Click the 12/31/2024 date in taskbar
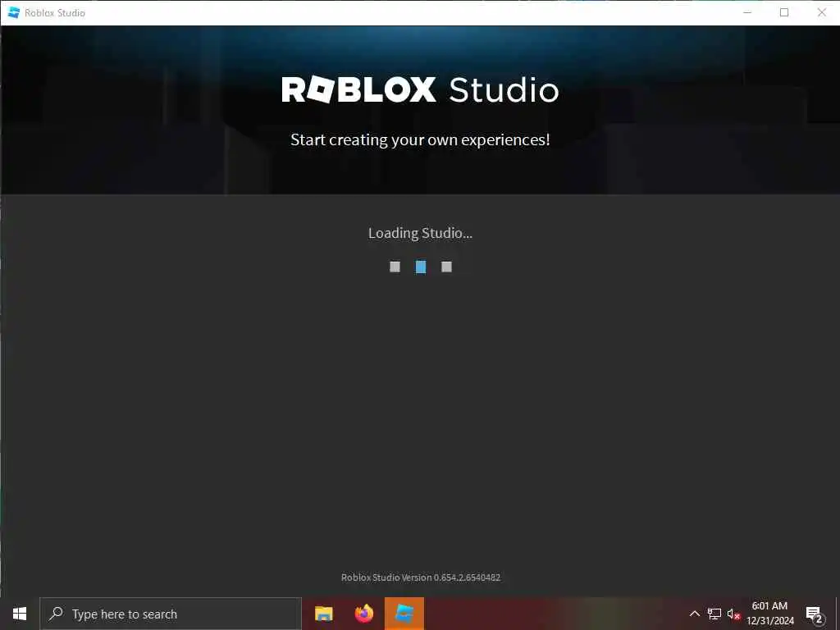Screen dimensions: 840x630 (770, 621)
